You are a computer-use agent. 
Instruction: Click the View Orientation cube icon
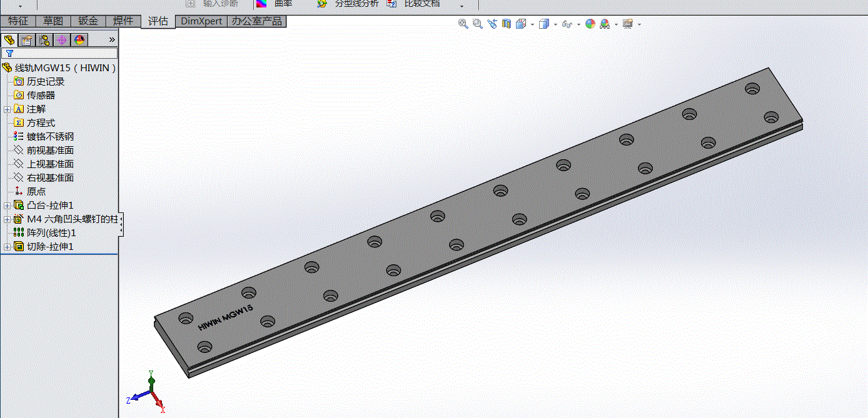click(521, 24)
